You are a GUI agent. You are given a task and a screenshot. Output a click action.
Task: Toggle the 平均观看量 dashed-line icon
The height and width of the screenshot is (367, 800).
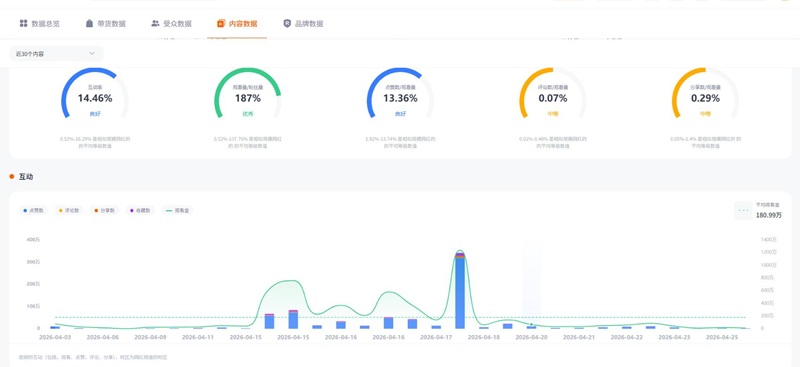pos(743,210)
